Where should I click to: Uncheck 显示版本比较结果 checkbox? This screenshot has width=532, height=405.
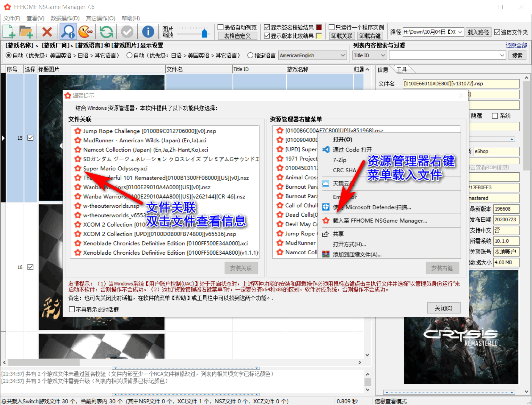point(267,36)
